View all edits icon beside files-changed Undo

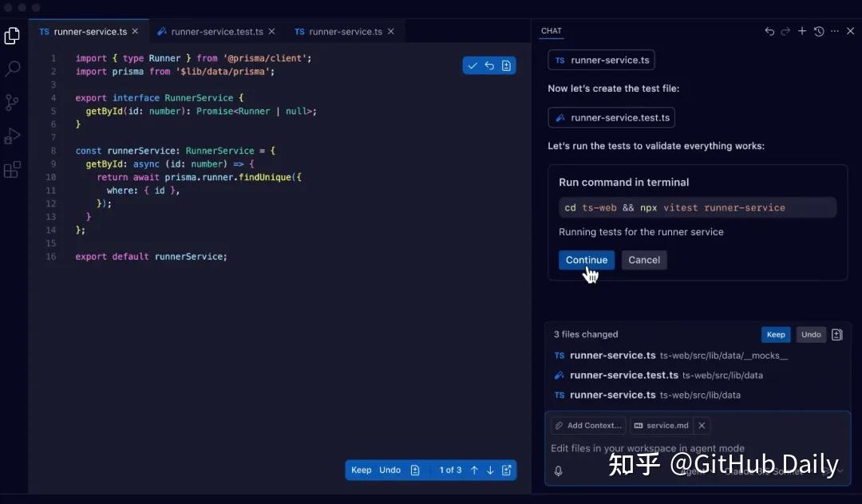pyautogui.click(x=836, y=334)
